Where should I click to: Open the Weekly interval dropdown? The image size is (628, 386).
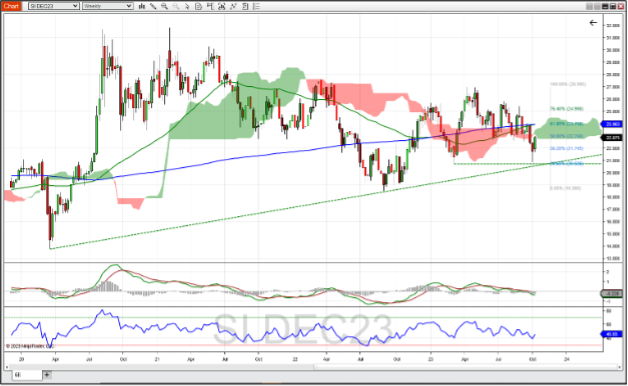coord(108,6)
